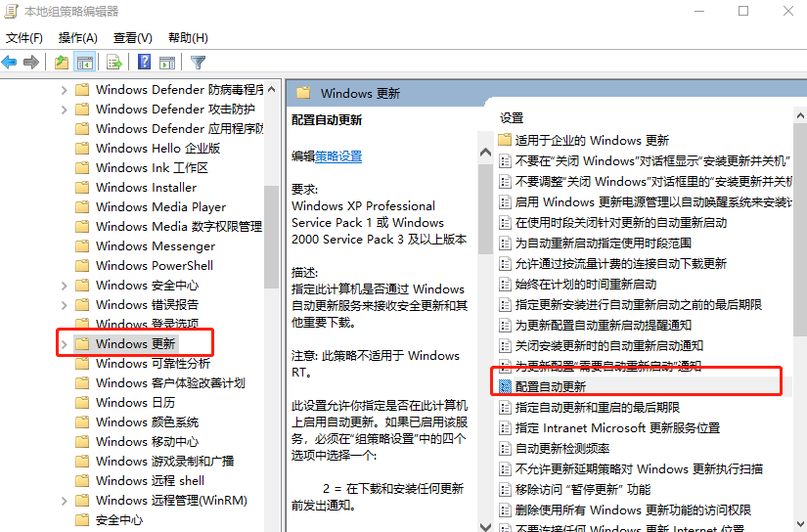
Task: Click the Filter funnel icon
Action: [199, 63]
